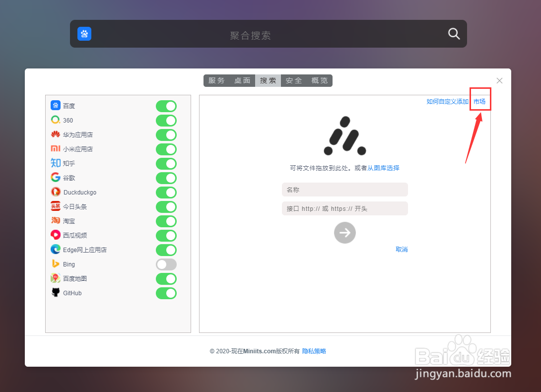Select the 百度地图 label
The image size is (541, 392).
tap(75, 278)
